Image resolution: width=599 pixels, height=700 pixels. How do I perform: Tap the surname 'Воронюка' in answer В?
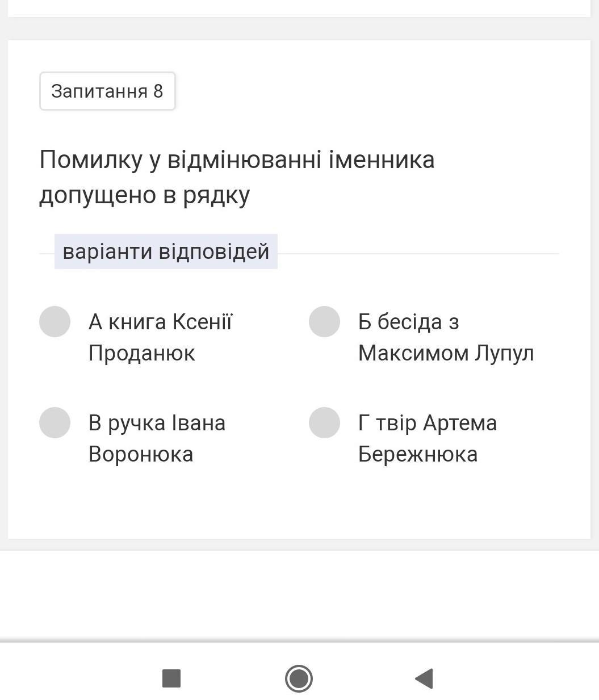(141, 454)
